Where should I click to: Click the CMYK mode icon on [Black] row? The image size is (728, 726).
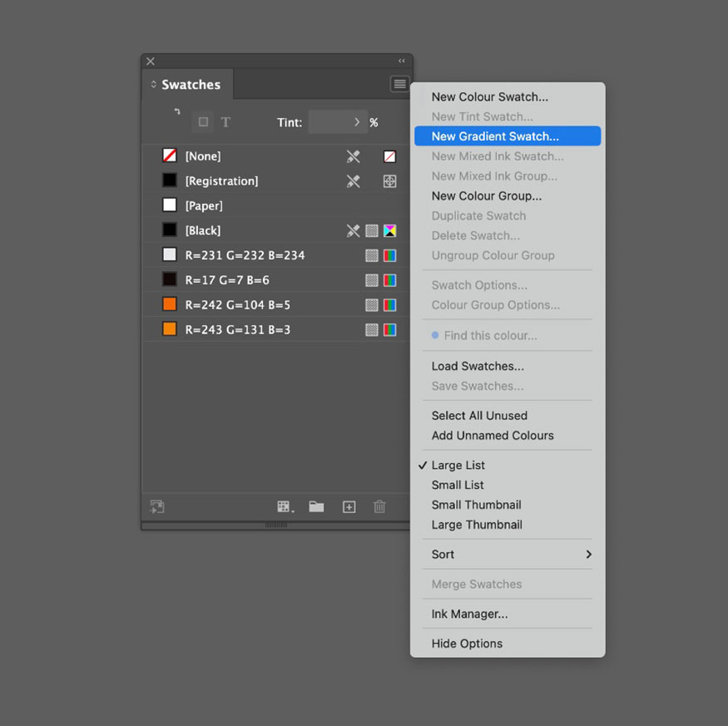pyautogui.click(x=389, y=230)
